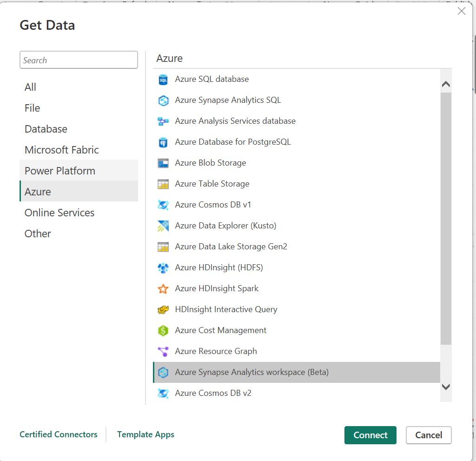
Task: Select Azure Database for PostgreSQL
Action: pyautogui.click(x=233, y=142)
